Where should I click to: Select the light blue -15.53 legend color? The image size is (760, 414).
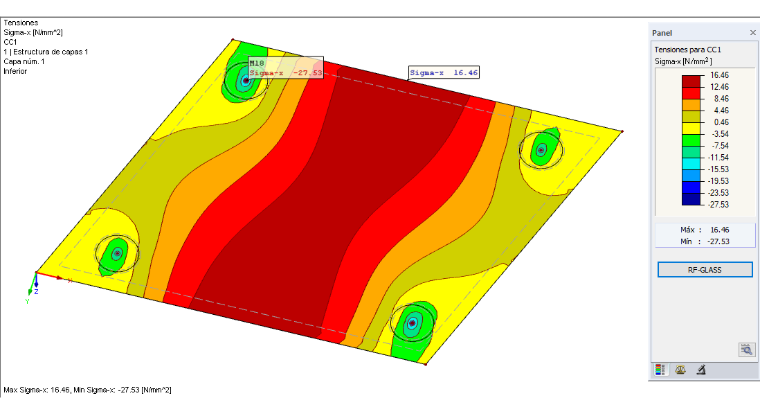[x=691, y=175]
